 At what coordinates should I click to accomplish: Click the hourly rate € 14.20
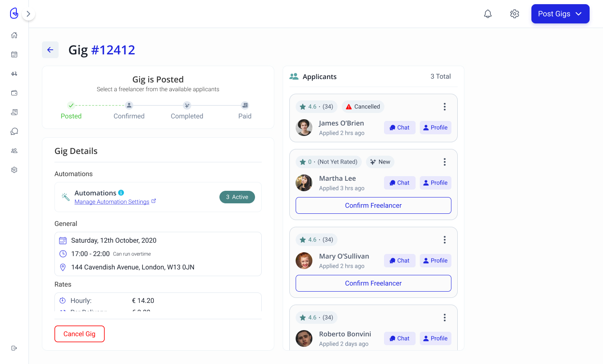pyautogui.click(x=143, y=300)
